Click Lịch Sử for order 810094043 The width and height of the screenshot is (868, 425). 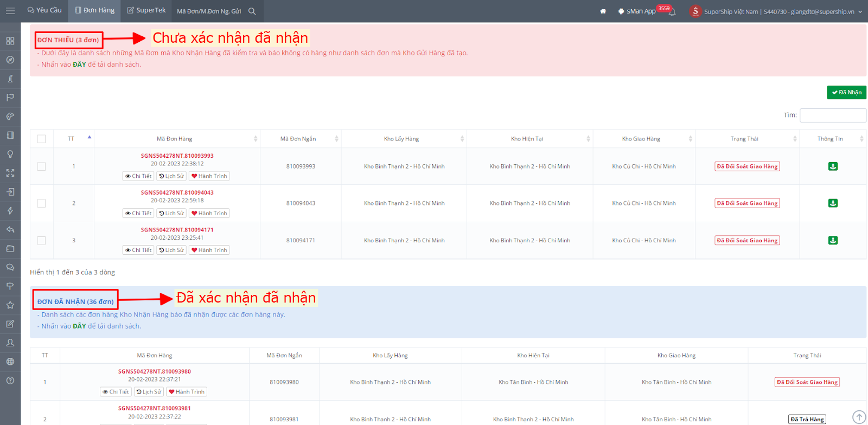click(x=171, y=213)
